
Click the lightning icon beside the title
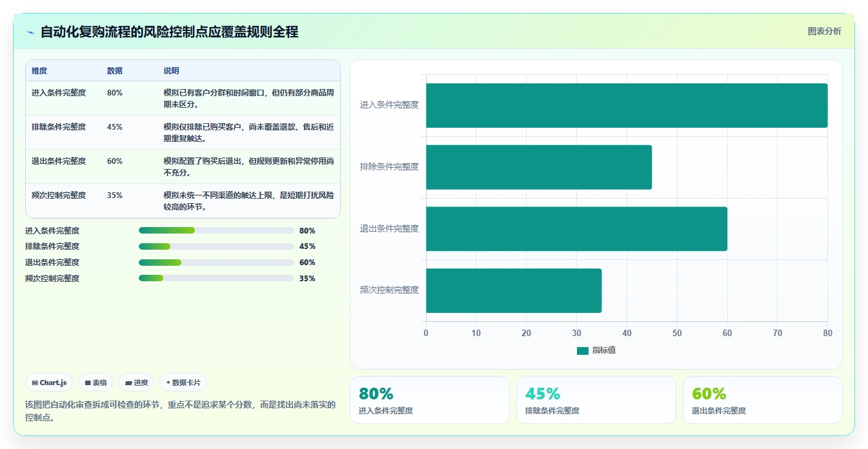30,32
